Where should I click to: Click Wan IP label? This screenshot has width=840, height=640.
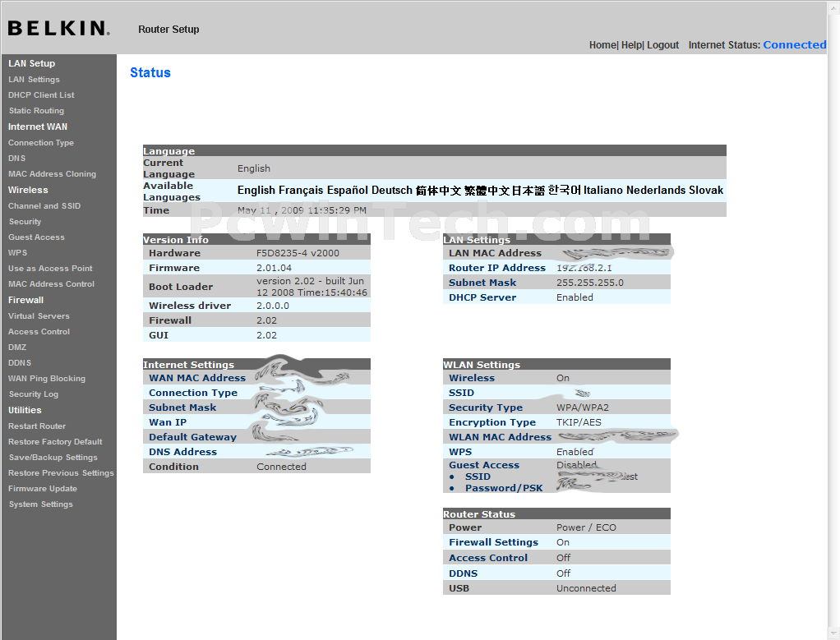click(x=168, y=422)
